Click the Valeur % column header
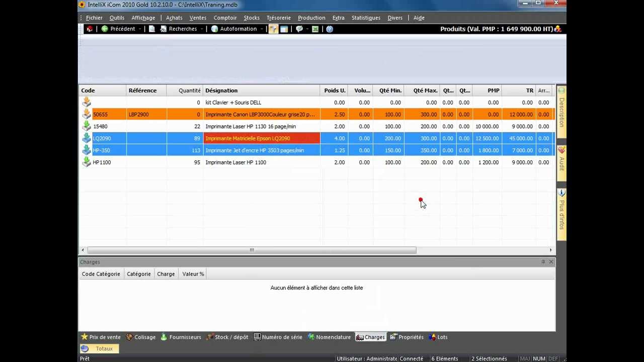Image resolution: width=644 pixels, height=362 pixels. [193, 274]
